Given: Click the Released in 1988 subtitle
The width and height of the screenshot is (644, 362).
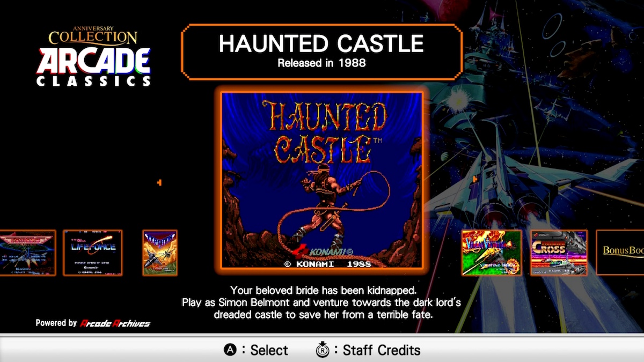Looking at the screenshot, I should point(321,63).
